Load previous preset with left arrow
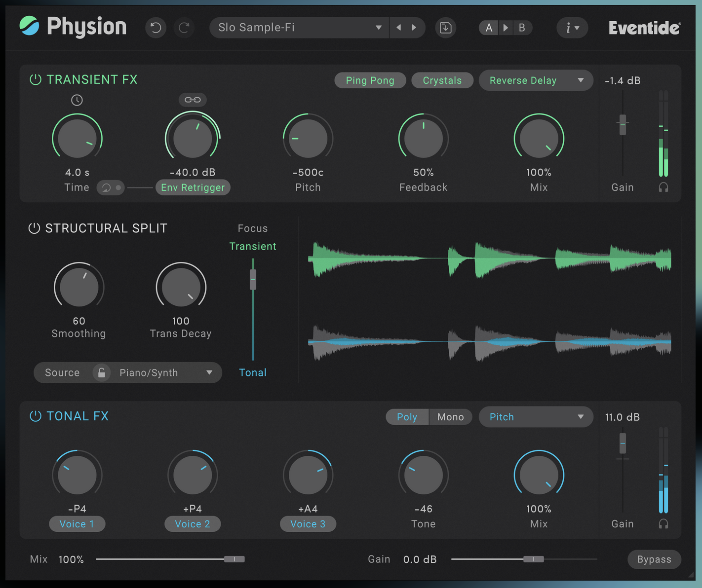Image resolution: width=702 pixels, height=588 pixels. click(x=398, y=28)
